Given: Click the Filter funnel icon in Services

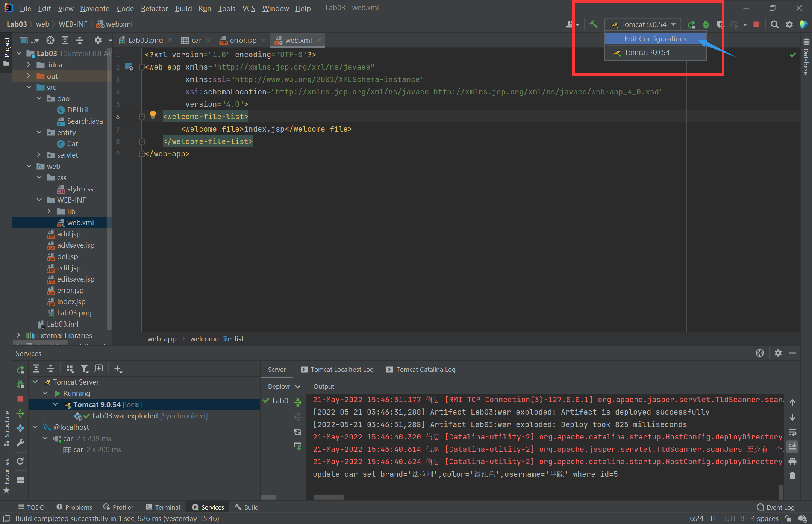Looking at the screenshot, I should [85, 369].
